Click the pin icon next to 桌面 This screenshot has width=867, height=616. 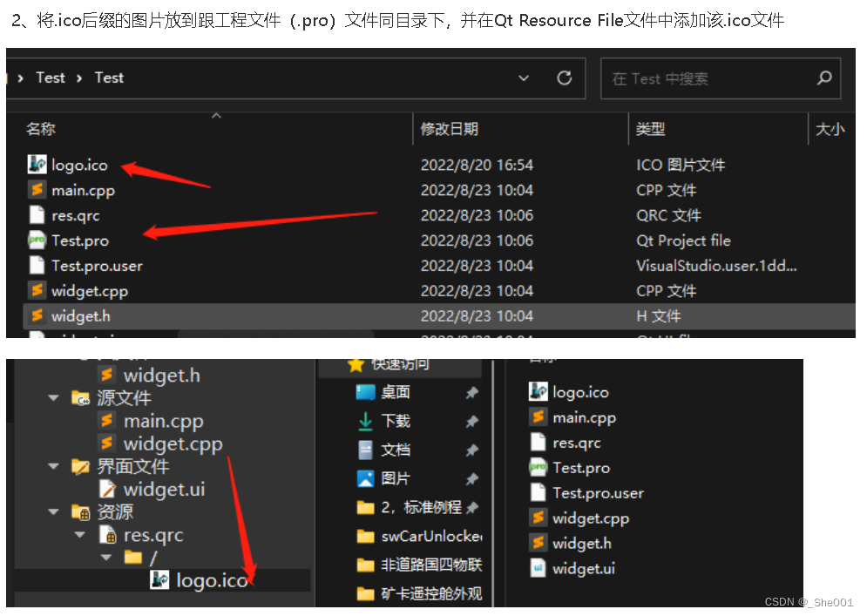[471, 393]
